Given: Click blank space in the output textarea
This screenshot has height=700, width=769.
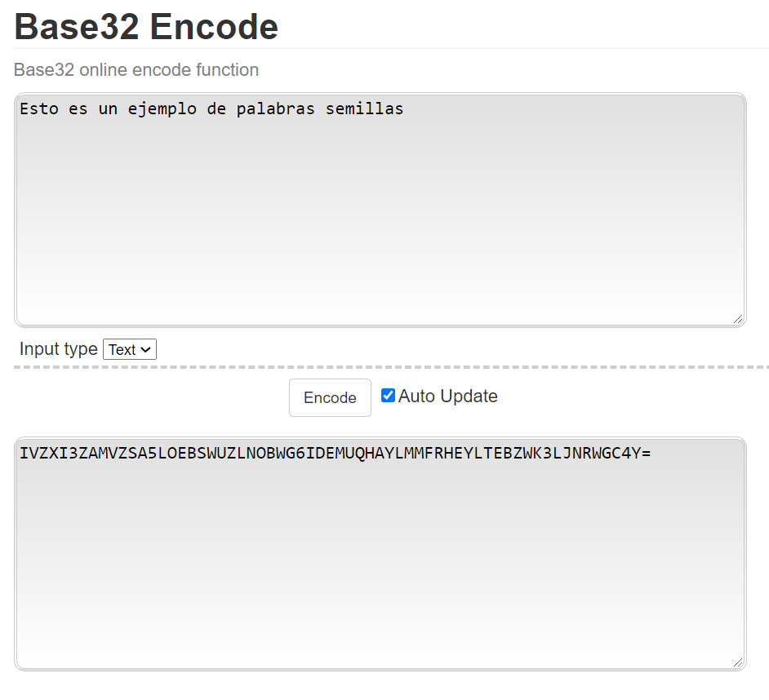Looking at the screenshot, I should [x=380, y=571].
